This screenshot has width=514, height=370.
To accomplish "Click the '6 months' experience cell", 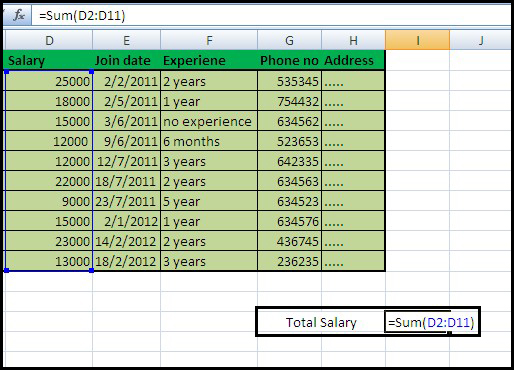I will [x=209, y=141].
